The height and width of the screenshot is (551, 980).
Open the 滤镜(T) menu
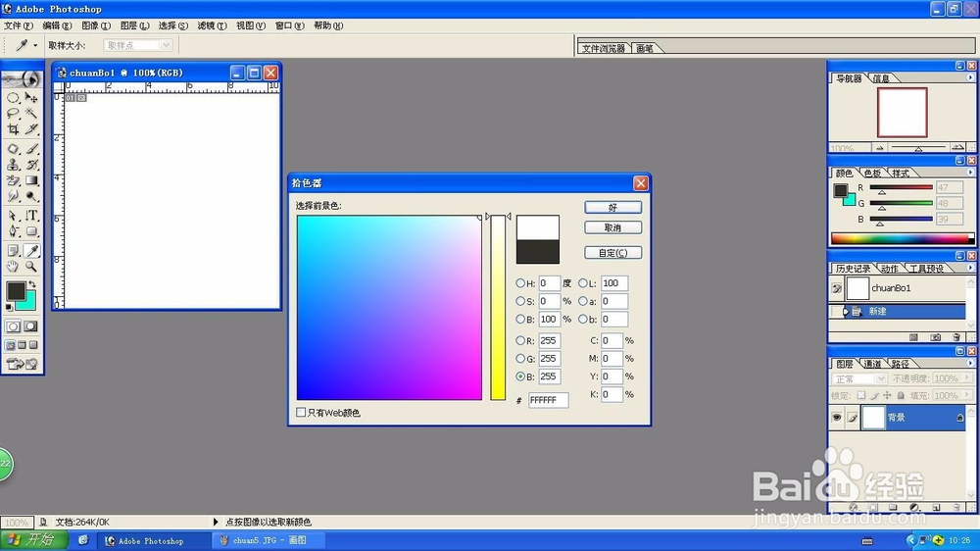pos(212,25)
